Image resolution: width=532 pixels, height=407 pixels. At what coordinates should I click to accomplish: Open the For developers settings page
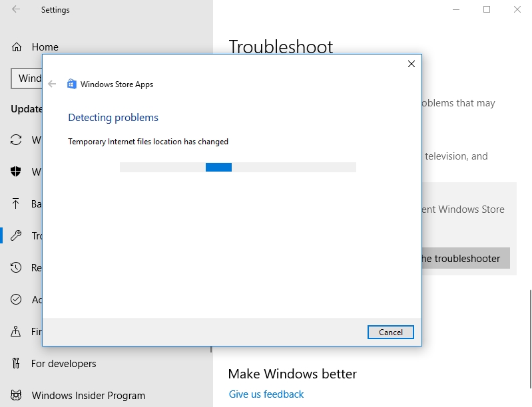[63, 364]
